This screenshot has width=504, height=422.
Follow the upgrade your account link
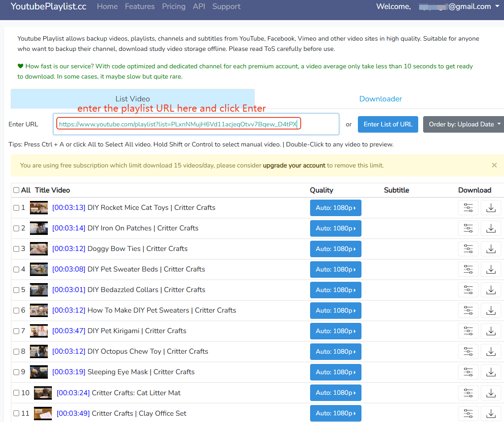tap(294, 165)
